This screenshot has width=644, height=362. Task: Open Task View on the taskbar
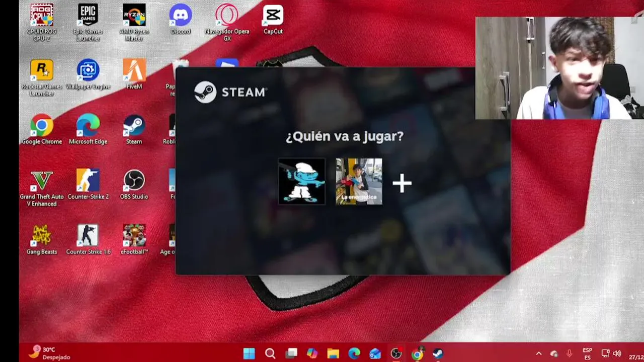(x=291, y=353)
